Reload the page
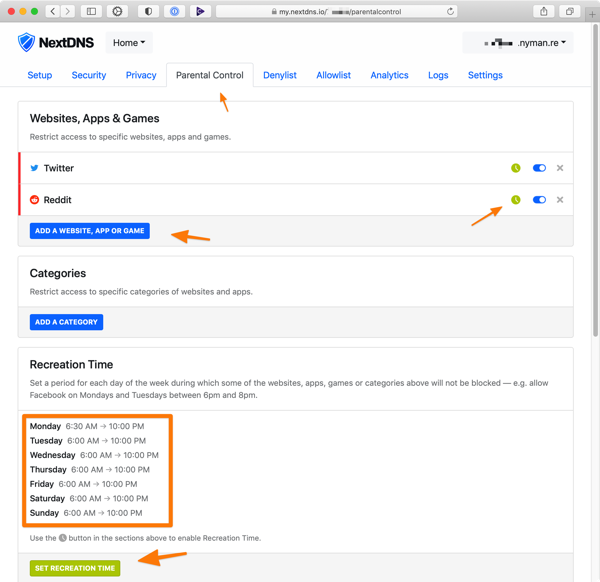The width and height of the screenshot is (600, 582). [x=450, y=11]
